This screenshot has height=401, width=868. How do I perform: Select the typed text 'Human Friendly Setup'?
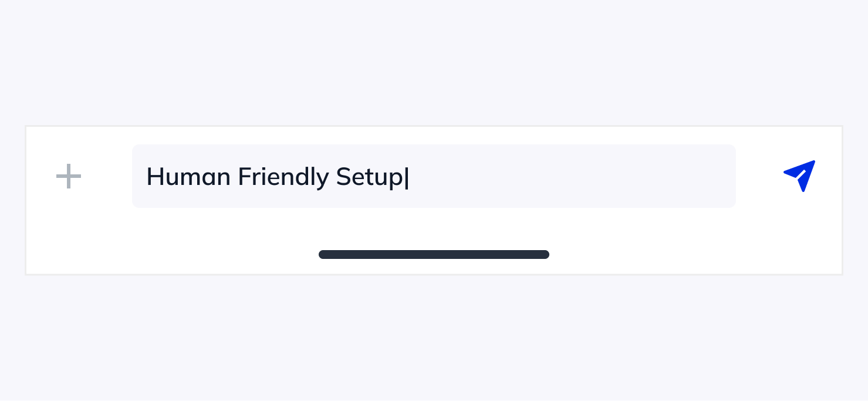click(277, 176)
